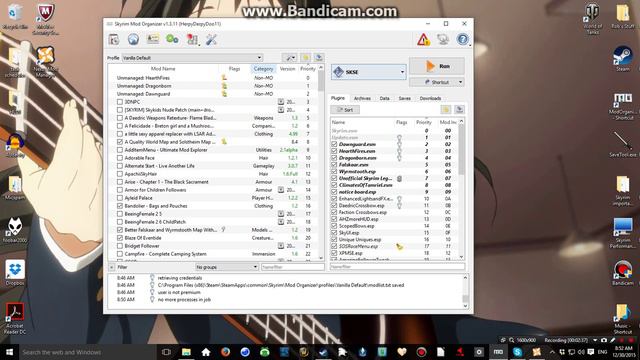
Task: Click the version icon on the 3DNPC row
Action: (x=281, y=102)
